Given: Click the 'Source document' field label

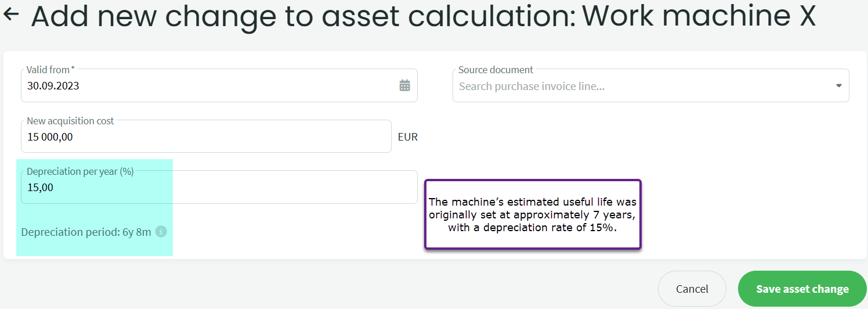Looking at the screenshot, I should coord(496,70).
